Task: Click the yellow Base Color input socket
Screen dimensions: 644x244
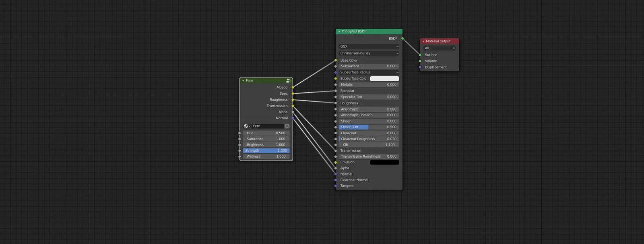Action: [336, 60]
